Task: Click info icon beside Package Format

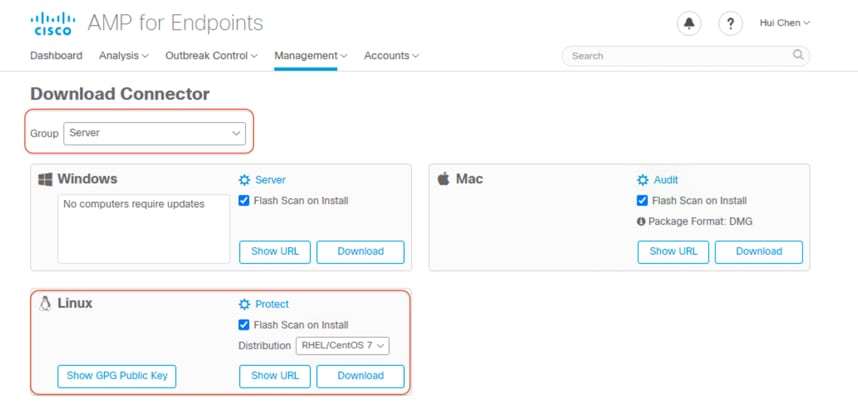Action: [641, 222]
